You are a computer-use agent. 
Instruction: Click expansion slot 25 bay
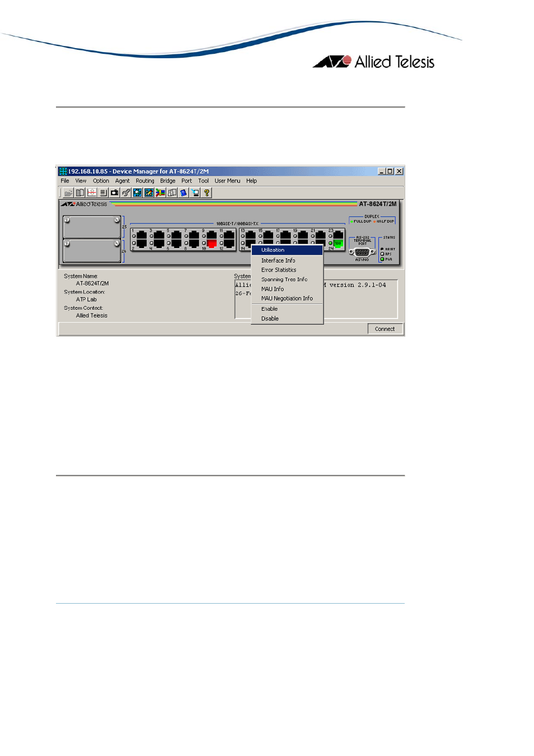tap(92, 227)
